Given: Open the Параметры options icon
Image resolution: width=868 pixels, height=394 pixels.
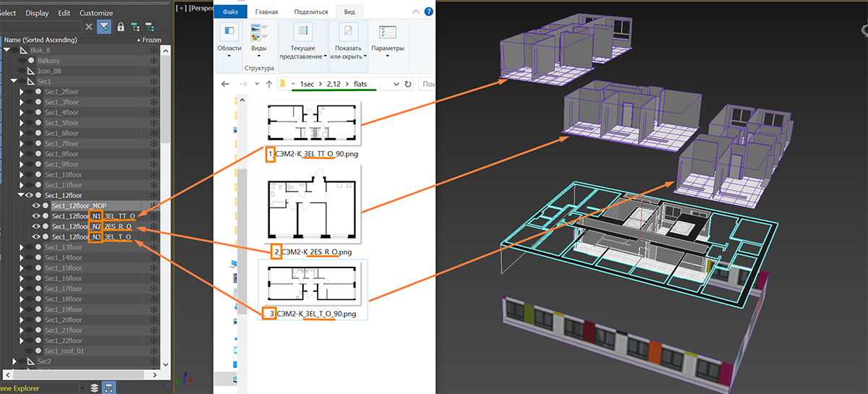Looking at the screenshot, I should pyautogui.click(x=387, y=32).
